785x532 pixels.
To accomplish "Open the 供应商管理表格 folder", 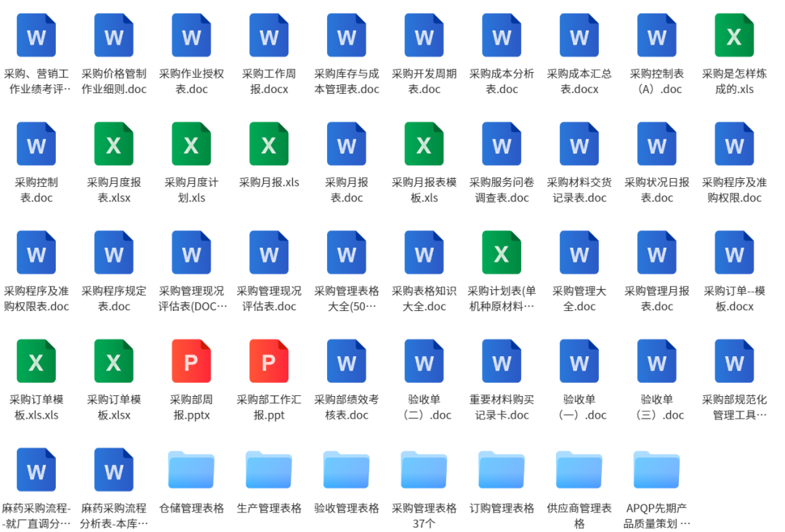I will tap(579, 469).
